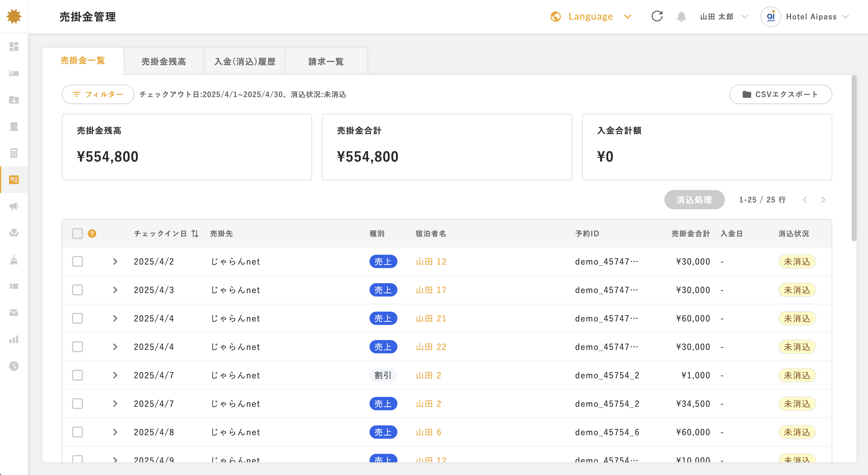Switch to the 請求一覧 tab
This screenshot has width=868, height=475.
(326, 61)
